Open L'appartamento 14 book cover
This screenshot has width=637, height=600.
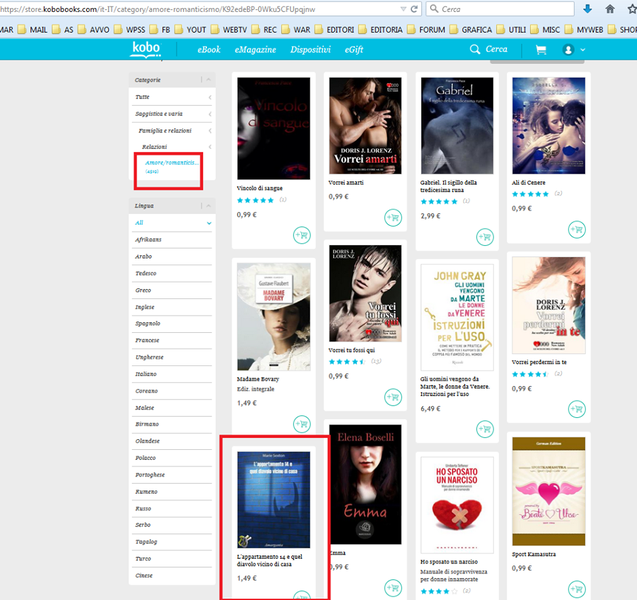click(273, 500)
